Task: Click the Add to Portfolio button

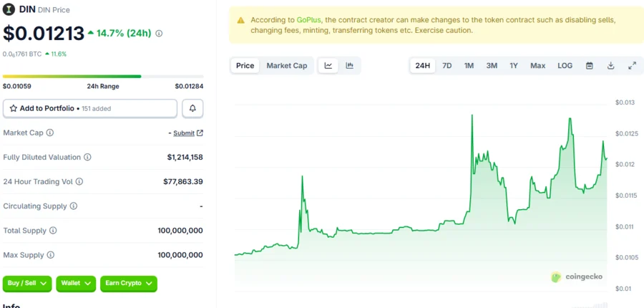Action: pos(90,108)
